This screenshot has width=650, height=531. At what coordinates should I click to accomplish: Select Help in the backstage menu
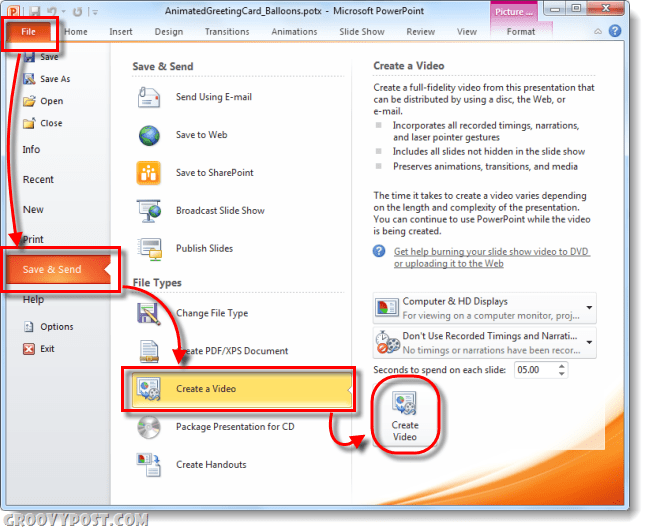tap(33, 299)
